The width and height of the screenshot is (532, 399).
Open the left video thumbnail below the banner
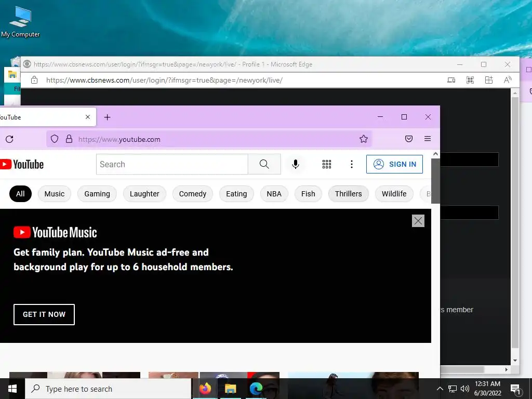point(75,375)
